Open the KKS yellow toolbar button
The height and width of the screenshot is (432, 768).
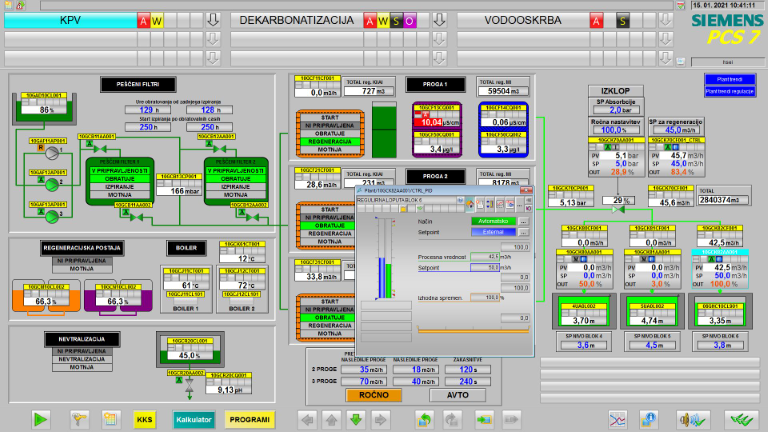145,419
